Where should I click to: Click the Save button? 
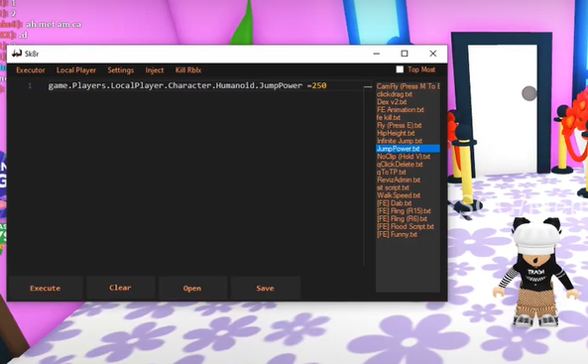coord(265,289)
